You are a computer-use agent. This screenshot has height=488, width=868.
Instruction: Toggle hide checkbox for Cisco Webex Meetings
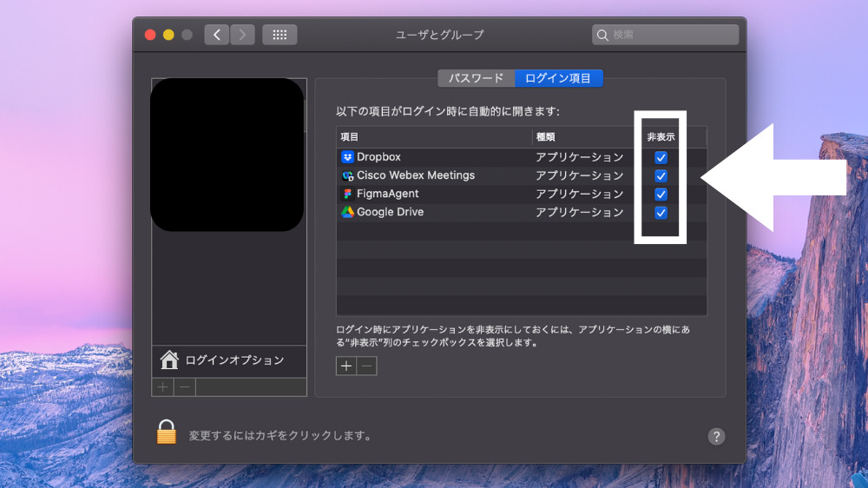(661, 175)
